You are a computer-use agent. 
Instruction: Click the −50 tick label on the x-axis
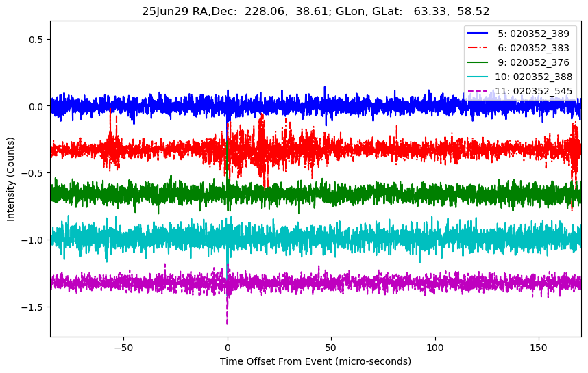click(x=123, y=348)
